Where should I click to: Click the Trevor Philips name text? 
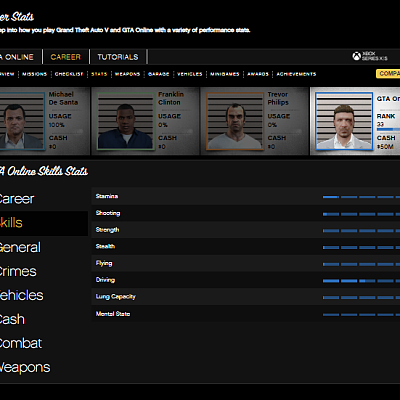coord(278,98)
